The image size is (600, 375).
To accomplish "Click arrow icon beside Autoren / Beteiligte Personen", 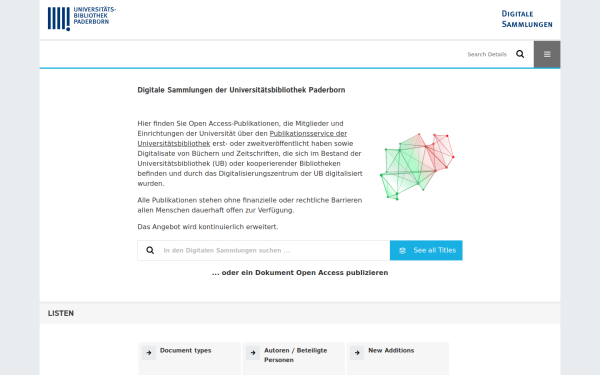I will click(253, 353).
